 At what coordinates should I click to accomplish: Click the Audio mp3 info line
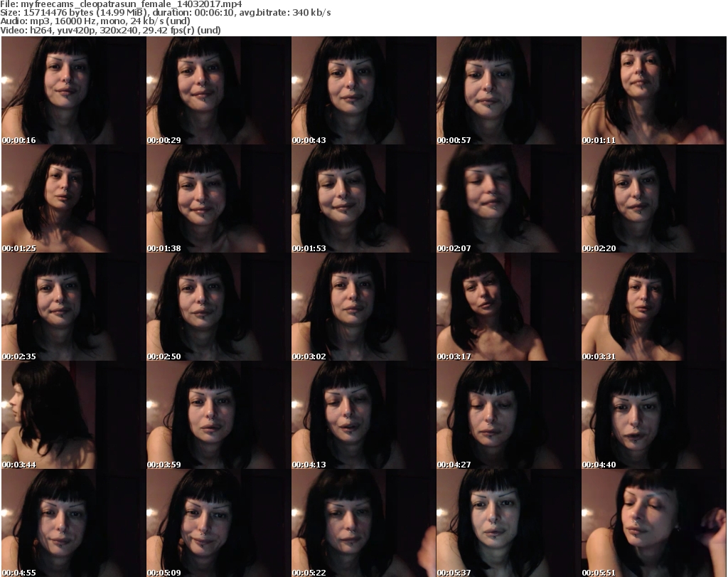coord(95,21)
